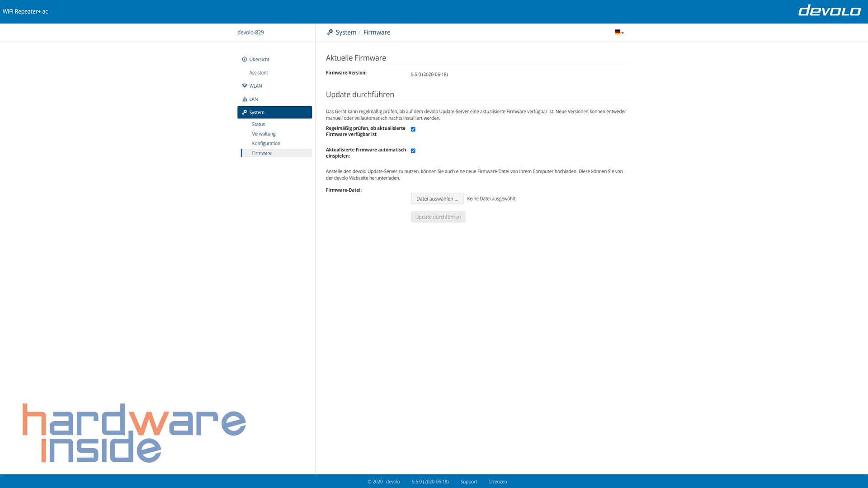Open the Lizenzen footer link
The image size is (868, 488).
[498, 482]
